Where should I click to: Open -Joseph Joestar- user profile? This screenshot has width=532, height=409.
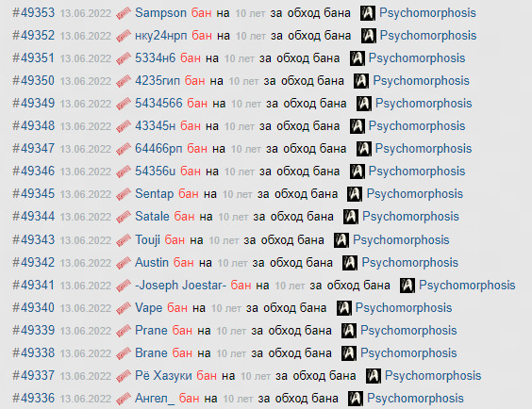180,286
